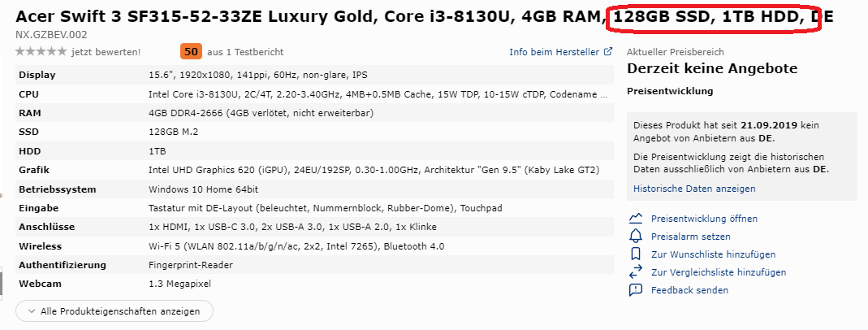Click the Grafik row label
This screenshot has width=868, height=330.
(x=34, y=170)
